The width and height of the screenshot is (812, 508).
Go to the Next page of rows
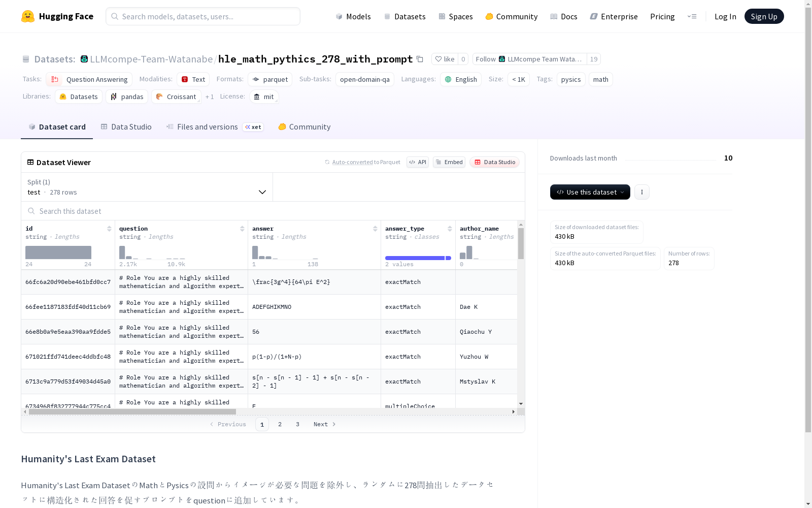tap(325, 424)
